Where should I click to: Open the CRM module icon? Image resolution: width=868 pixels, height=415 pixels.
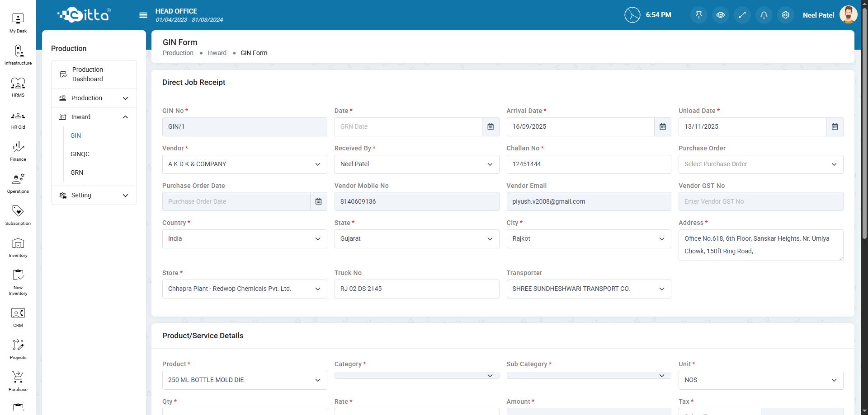(x=18, y=317)
